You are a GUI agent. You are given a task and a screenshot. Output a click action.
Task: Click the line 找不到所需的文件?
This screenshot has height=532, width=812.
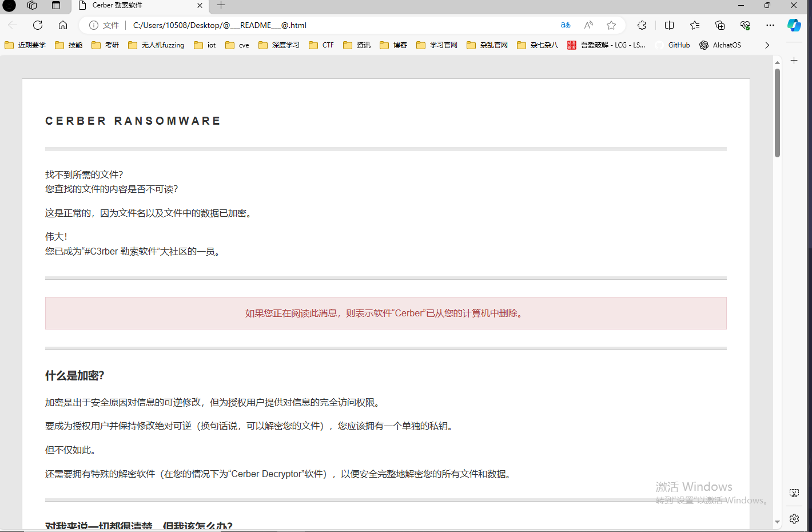pyautogui.click(x=84, y=174)
